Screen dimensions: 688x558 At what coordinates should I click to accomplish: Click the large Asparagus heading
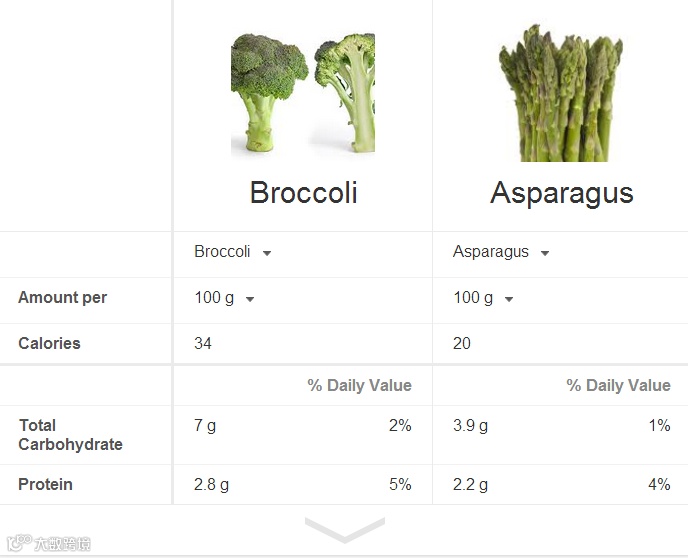[x=562, y=193]
